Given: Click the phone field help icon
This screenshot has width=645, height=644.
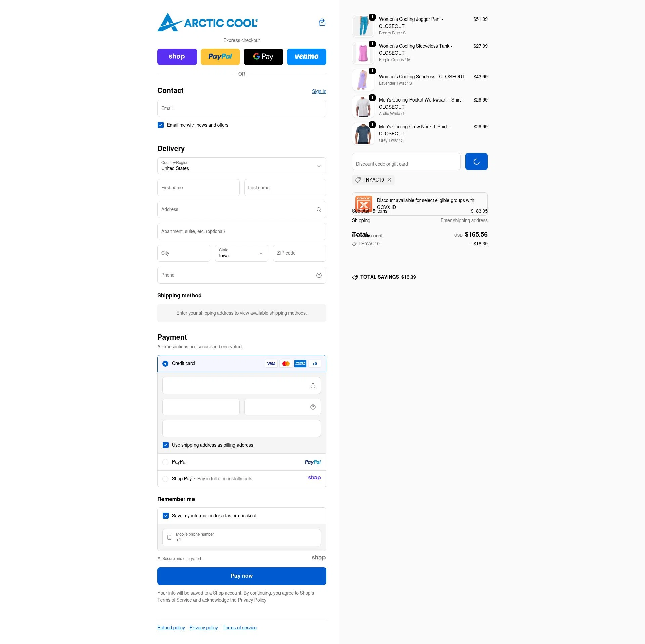Looking at the screenshot, I should [319, 275].
